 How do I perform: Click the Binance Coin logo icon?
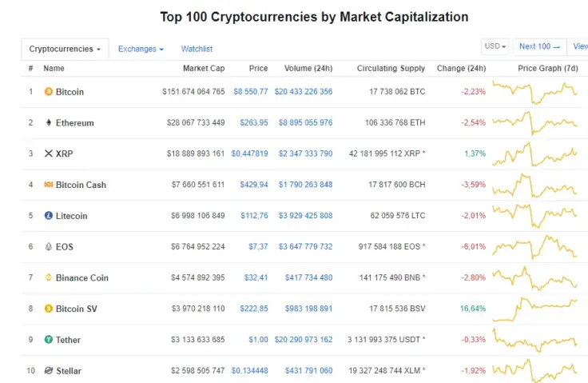click(x=49, y=277)
